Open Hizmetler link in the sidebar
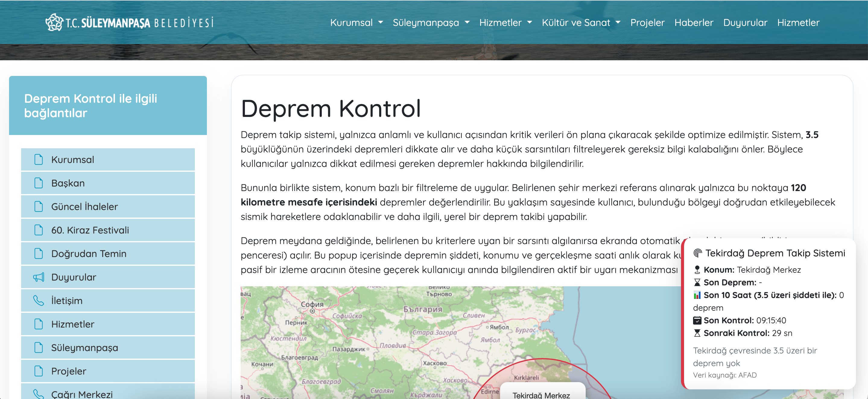This screenshot has height=399, width=868. tap(108, 324)
